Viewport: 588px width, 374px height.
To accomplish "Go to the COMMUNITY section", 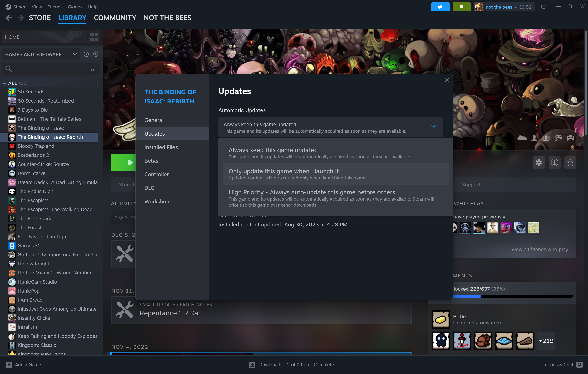I will click(115, 18).
